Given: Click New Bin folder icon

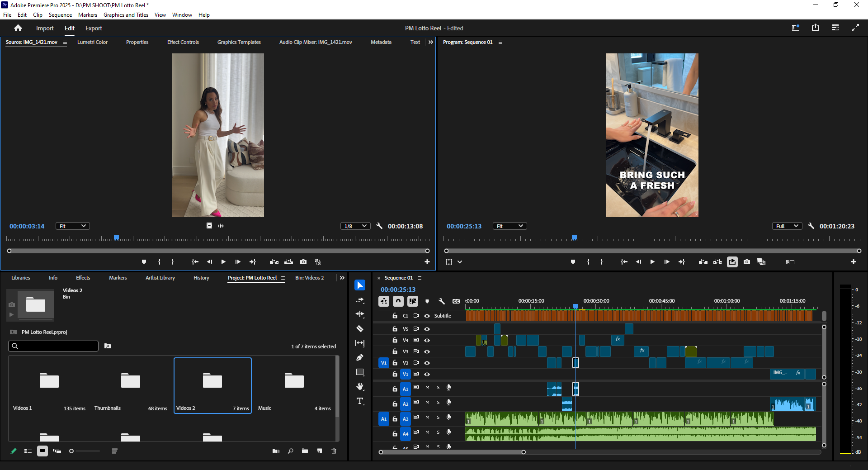Looking at the screenshot, I should click(x=305, y=451).
